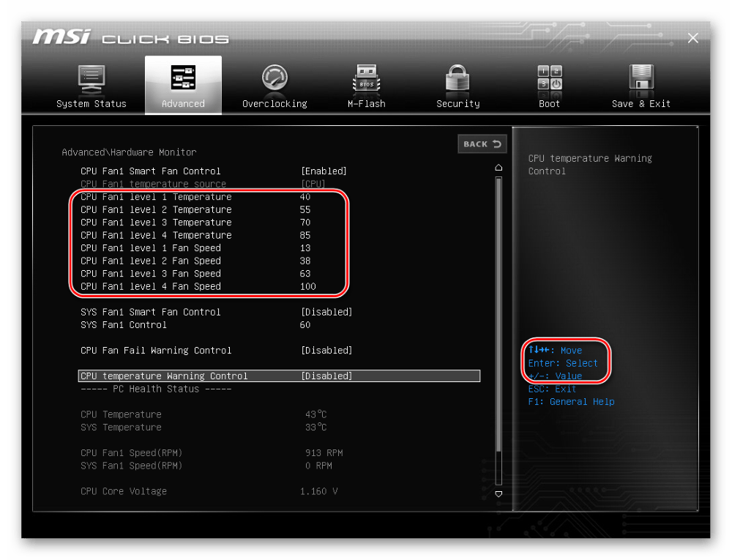The width and height of the screenshot is (732, 560).
Task: Open the Overclocking gauge icon
Action: [x=274, y=78]
